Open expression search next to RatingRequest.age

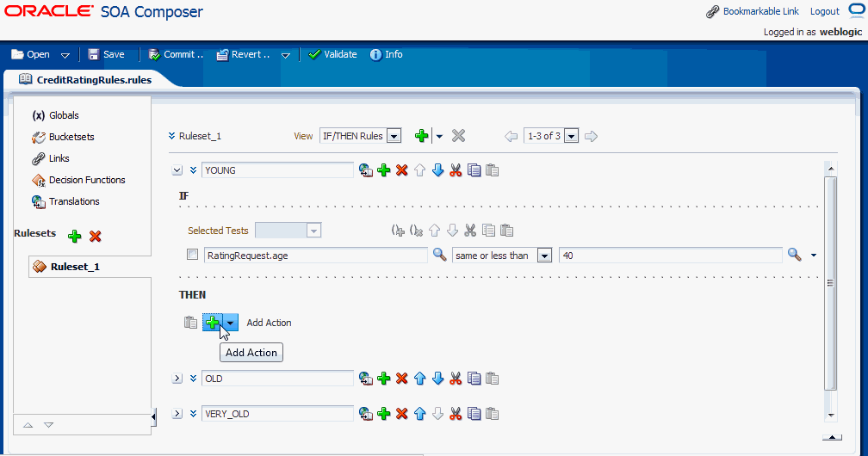pos(439,255)
